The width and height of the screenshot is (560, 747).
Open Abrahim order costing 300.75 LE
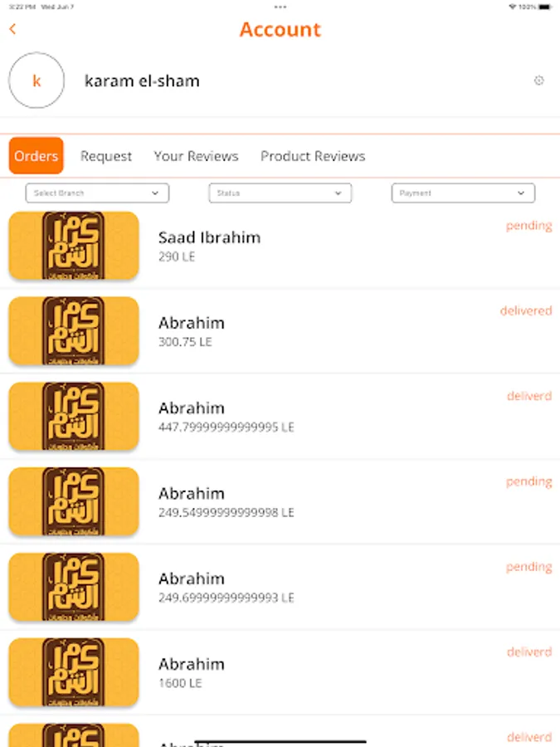280,330
